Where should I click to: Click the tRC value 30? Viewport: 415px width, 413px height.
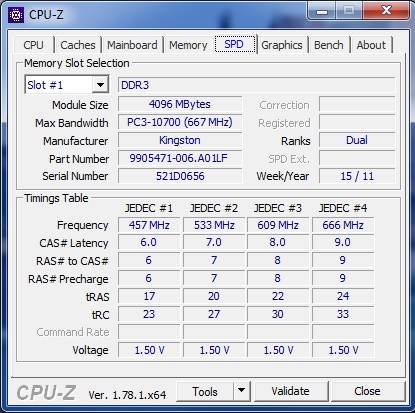pos(278,314)
